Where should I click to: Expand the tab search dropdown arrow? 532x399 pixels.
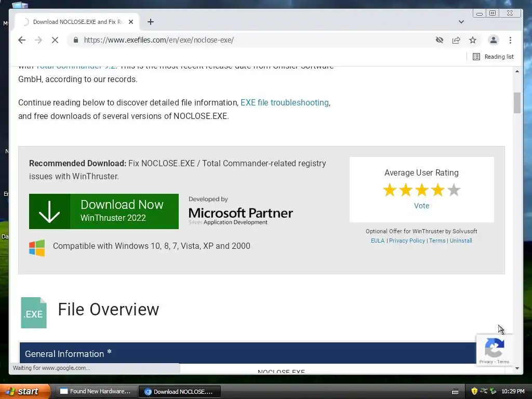tap(461, 22)
